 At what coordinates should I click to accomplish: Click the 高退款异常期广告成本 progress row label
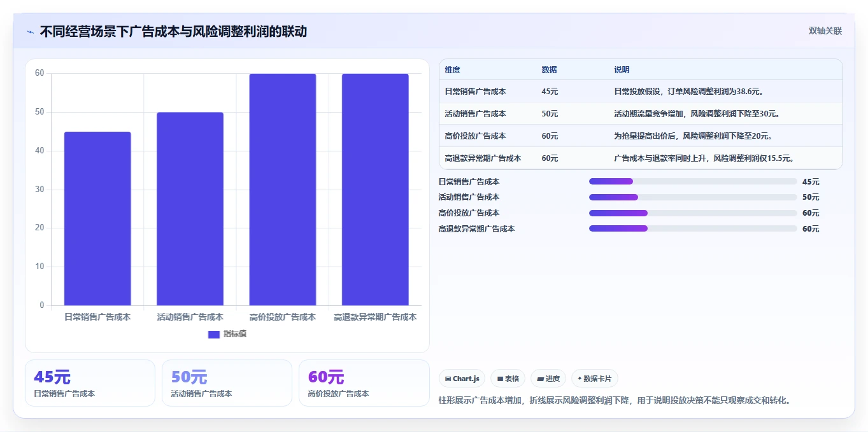pyautogui.click(x=477, y=229)
